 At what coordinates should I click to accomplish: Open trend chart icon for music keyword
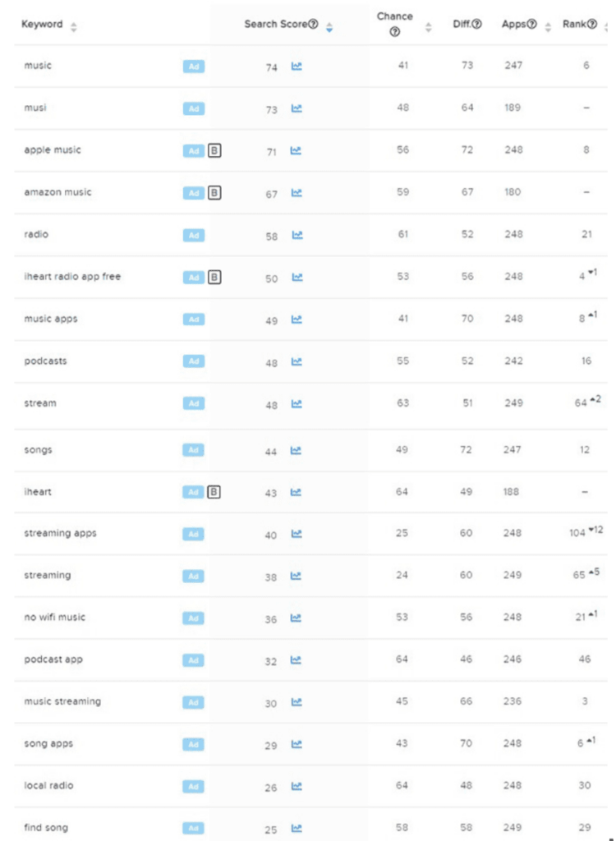297,67
